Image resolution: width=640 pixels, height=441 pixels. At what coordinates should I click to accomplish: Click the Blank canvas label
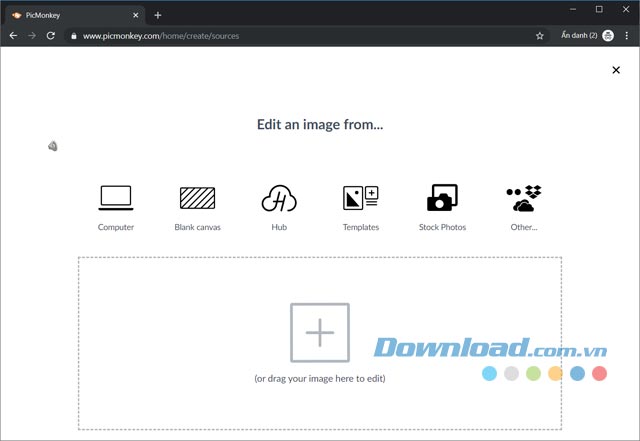[x=198, y=227]
